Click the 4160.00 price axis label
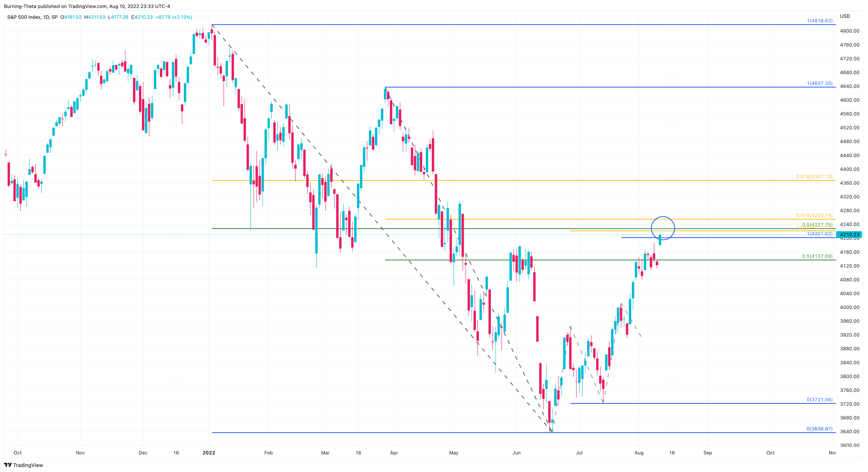868x472 pixels. click(x=849, y=252)
